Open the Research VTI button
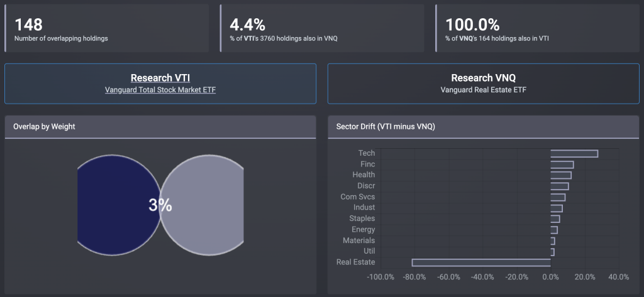 [x=160, y=78]
